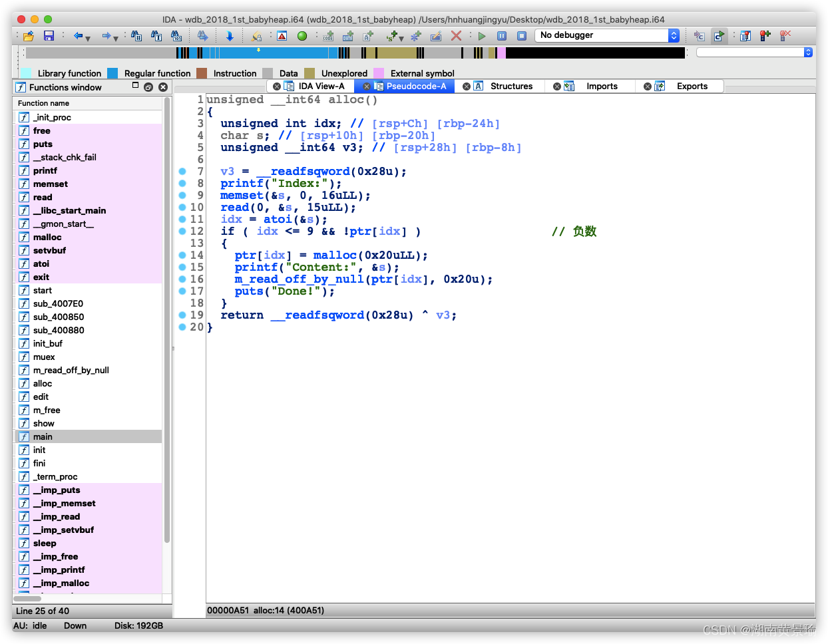This screenshot has height=644, width=828.
Task: Toggle breakpoint dot on line 7
Action: 182,172
